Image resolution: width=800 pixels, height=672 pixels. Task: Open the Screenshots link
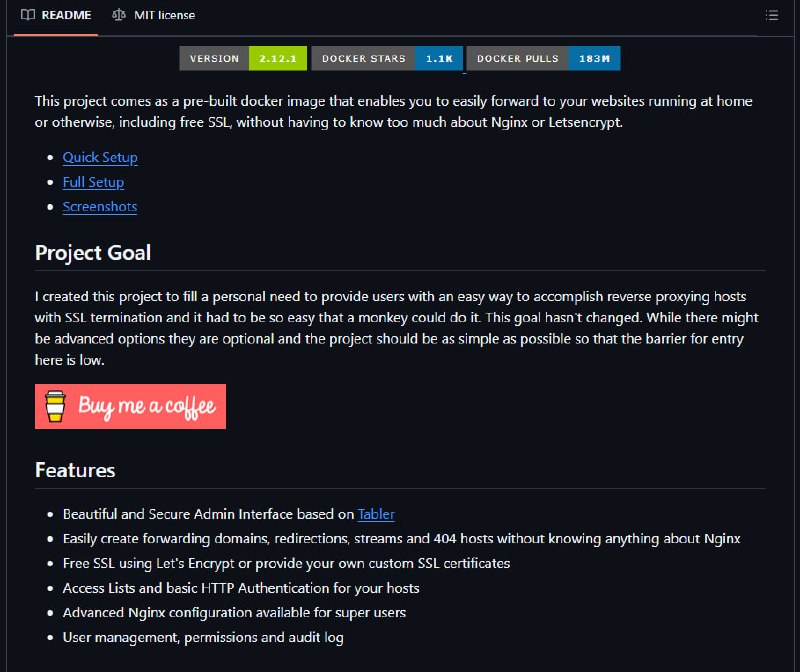click(100, 207)
